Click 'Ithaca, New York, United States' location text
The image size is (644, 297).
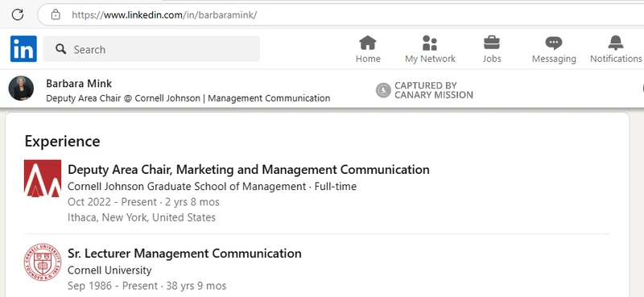[x=142, y=217]
